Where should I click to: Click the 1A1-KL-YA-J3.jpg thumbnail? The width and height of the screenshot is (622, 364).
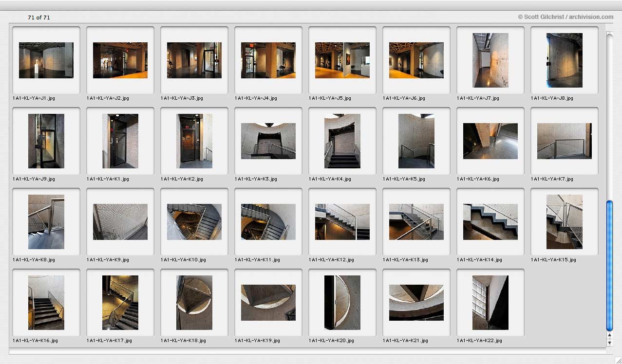click(x=194, y=60)
